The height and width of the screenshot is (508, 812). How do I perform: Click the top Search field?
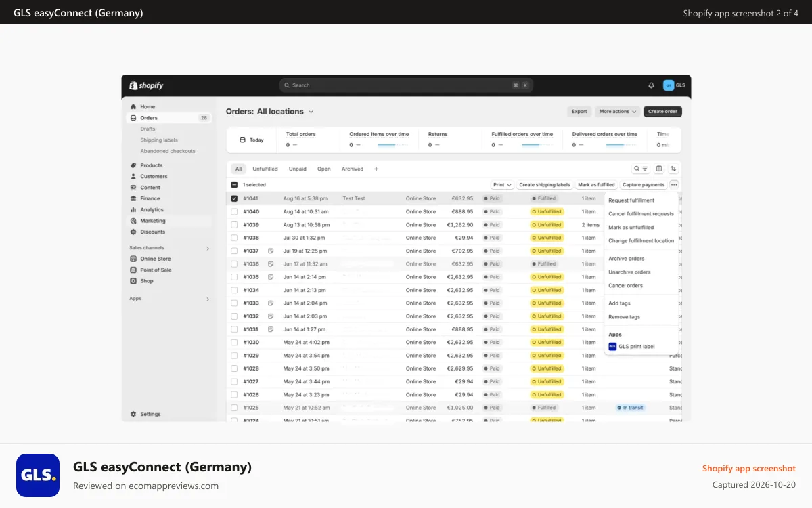406,85
